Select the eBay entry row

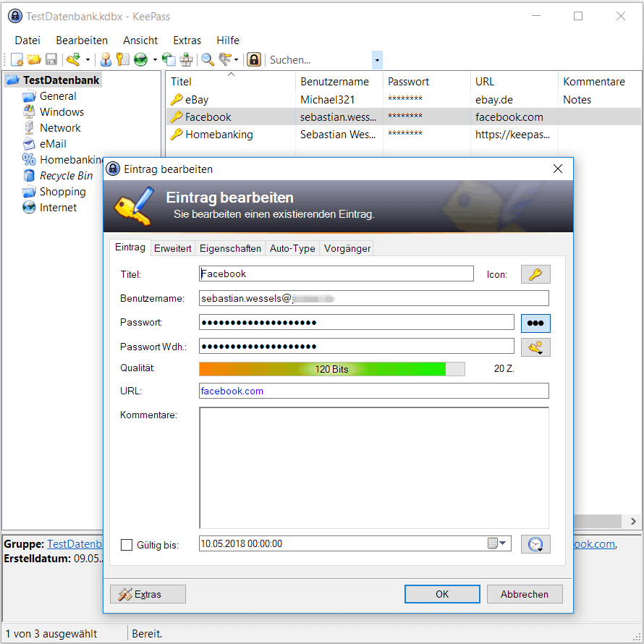coord(403,99)
